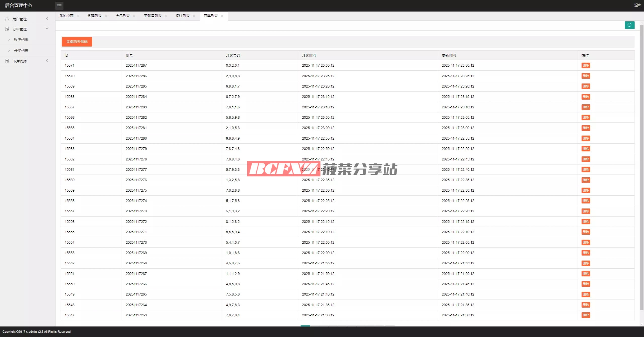Click the green refresh icon button

point(629,25)
